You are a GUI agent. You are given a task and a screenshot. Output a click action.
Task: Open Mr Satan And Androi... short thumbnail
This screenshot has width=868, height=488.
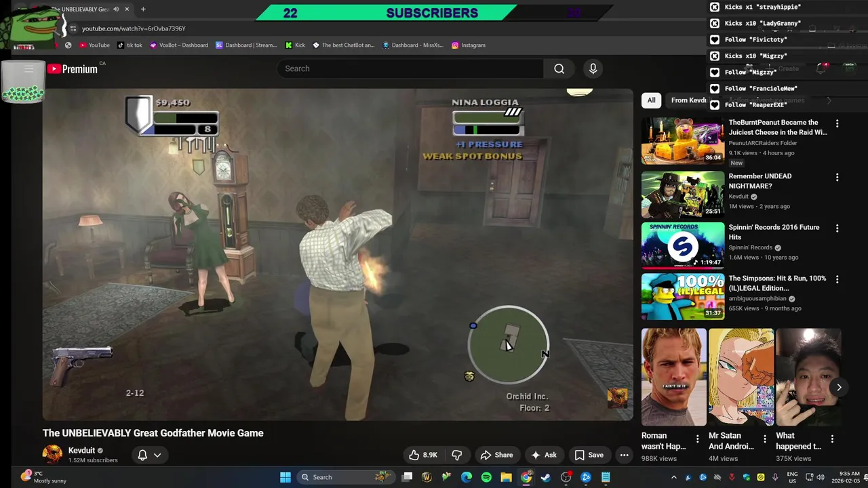[741, 378]
